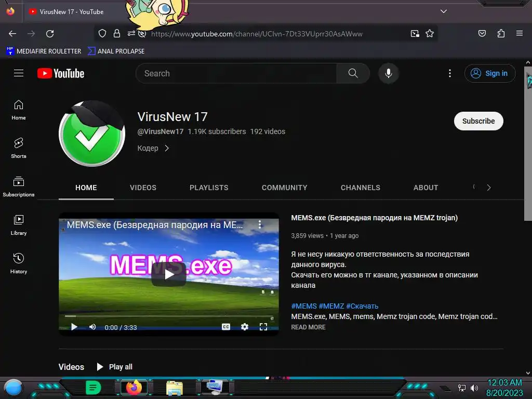Image resolution: width=532 pixels, height=399 pixels.
Task: Open the PLAYLISTS tab
Action: click(209, 188)
